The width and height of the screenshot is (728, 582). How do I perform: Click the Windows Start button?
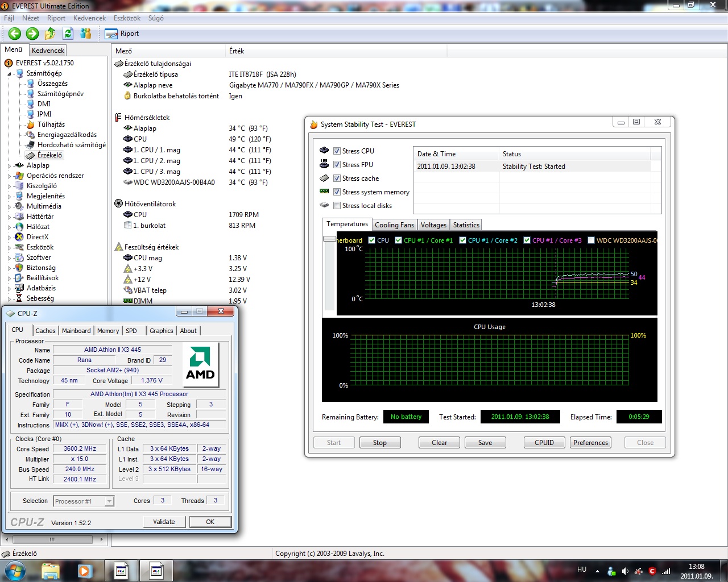(15, 570)
